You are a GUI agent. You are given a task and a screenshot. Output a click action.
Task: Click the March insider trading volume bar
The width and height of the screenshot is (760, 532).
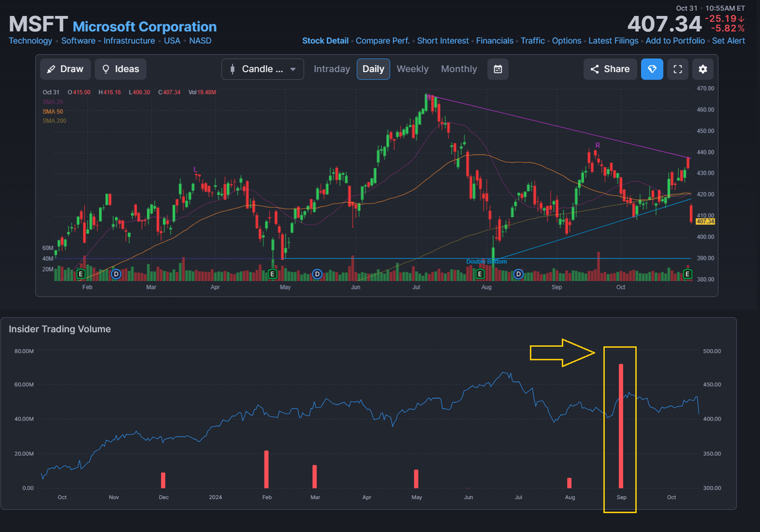(x=314, y=476)
